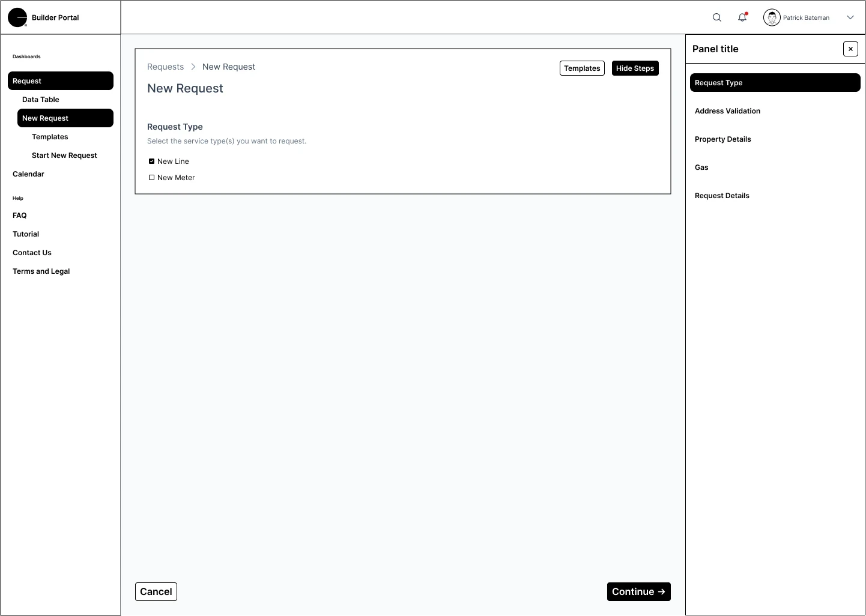Navigate to the Data Table page
Viewport: 866px width, 616px height.
(x=40, y=99)
